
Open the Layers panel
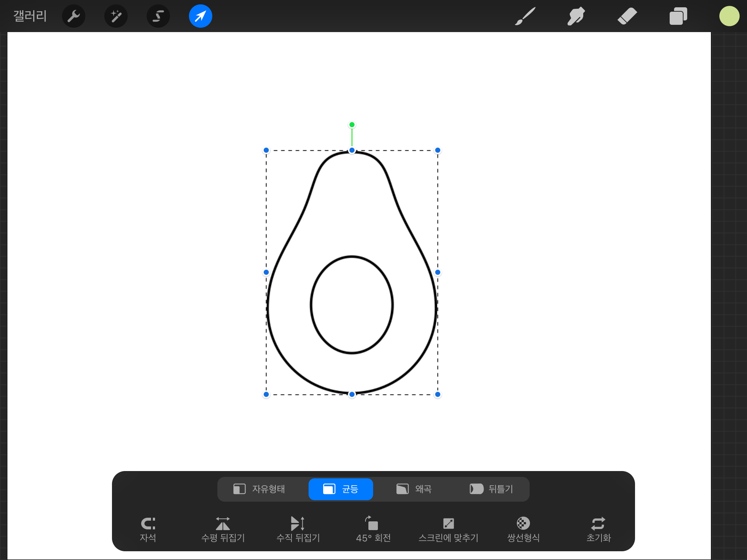tap(678, 16)
